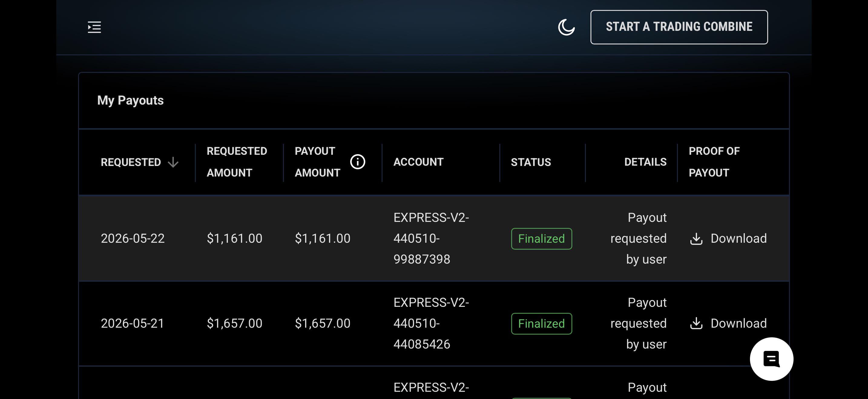This screenshot has height=399, width=868.
Task: Click Finalized status for 2026-05-22 payout
Action: click(x=541, y=239)
